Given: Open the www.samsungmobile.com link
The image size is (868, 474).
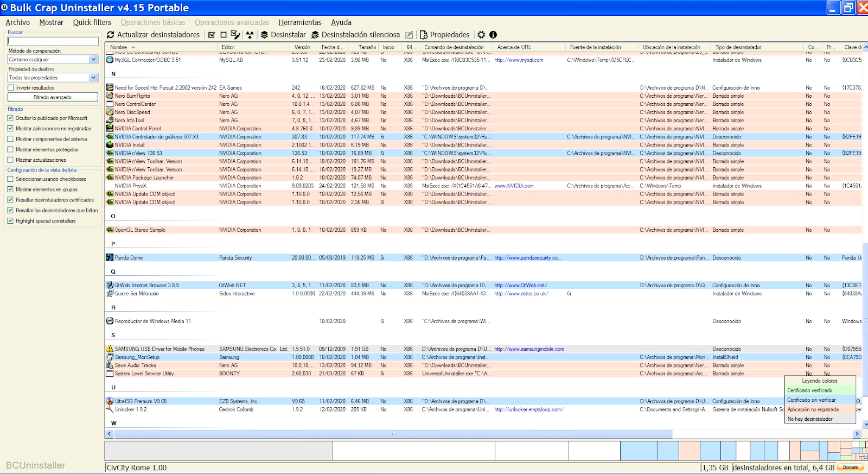Looking at the screenshot, I should point(529,349).
